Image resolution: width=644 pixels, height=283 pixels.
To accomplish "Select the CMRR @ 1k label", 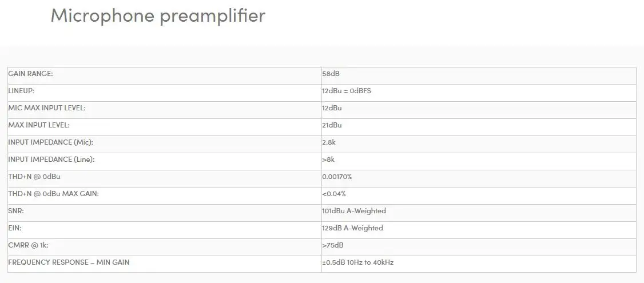I will click(29, 245).
